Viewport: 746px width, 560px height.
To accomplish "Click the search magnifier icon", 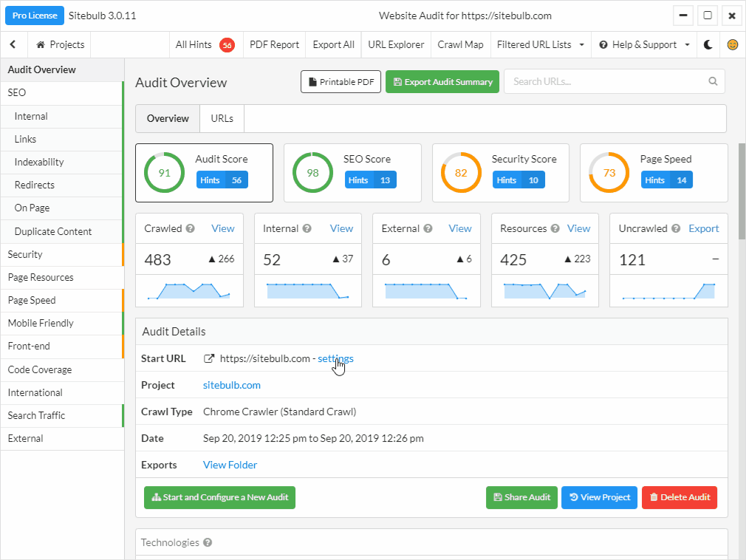I will point(713,81).
